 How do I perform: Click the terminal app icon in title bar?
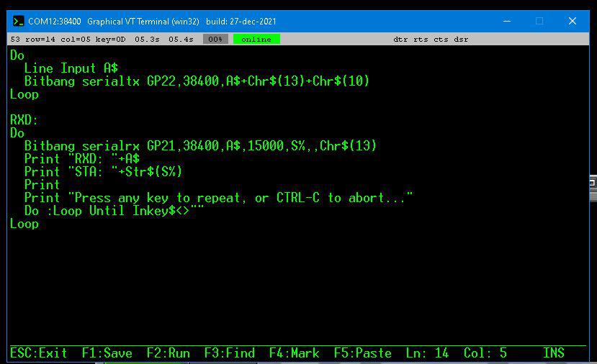click(x=19, y=22)
